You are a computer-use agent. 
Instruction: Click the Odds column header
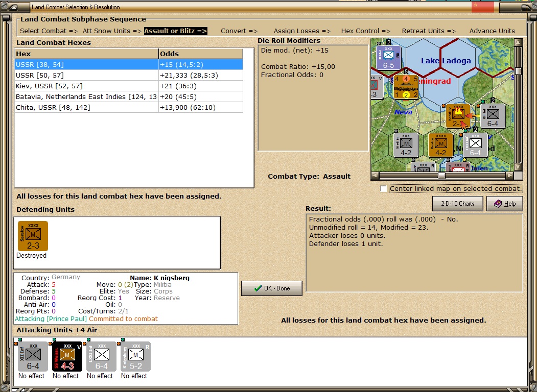point(201,54)
